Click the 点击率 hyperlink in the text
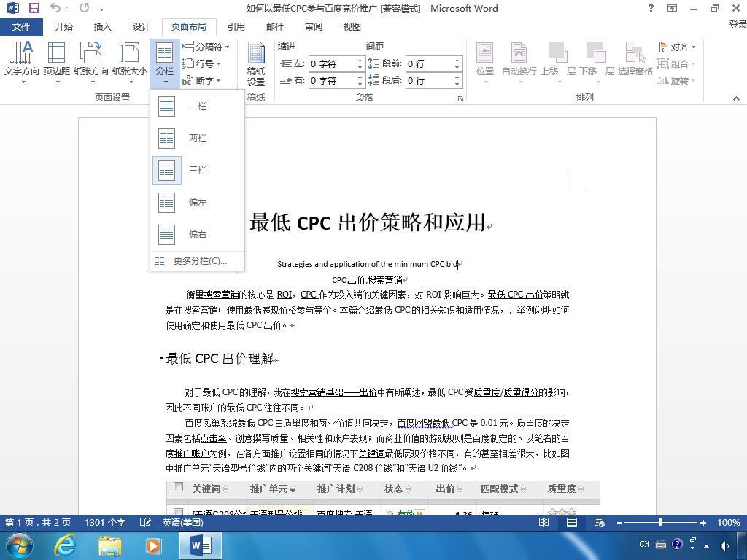The image size is (747, 560). [x=214, y=438]
